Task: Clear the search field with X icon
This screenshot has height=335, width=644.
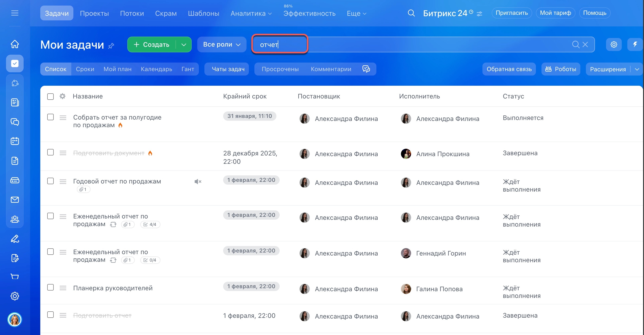Action: (x=585, y=44)
